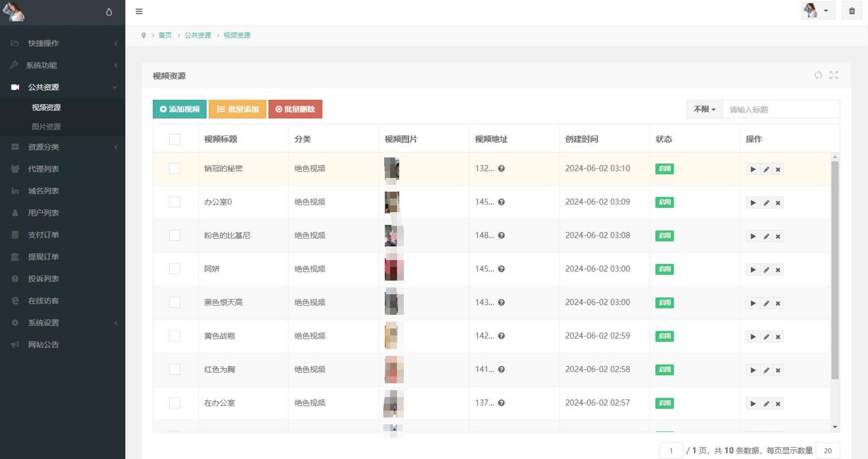Go to 用户列表 in sidebar
This screenshot has height=459, width=868.
click(43, 213)
